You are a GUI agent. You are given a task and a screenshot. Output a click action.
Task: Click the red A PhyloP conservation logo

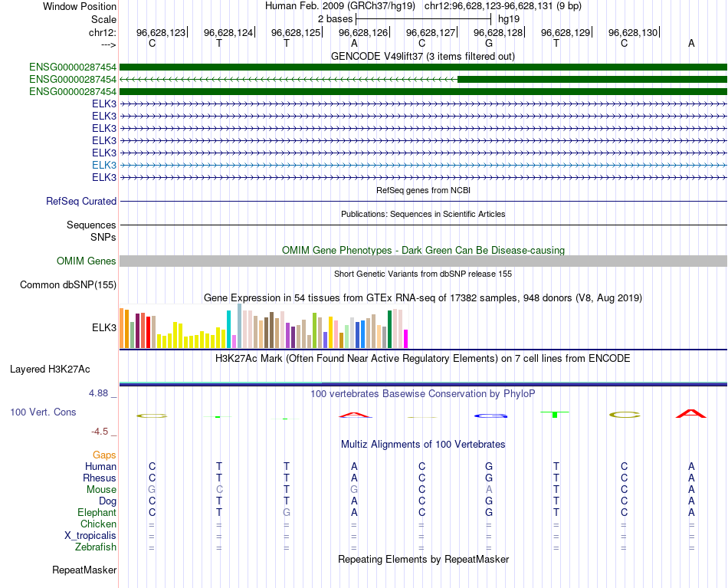(691, 413)
